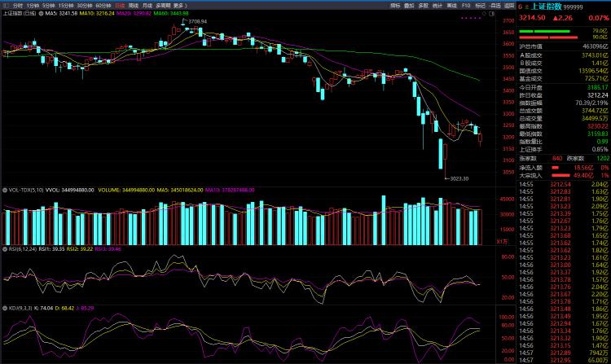
Task: Click the 国债成交 row label
Action: tap(530, 71)
